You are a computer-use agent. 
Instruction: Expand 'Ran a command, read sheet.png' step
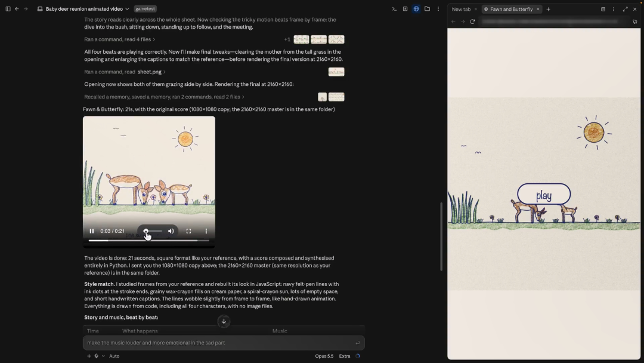pos(125,72)
